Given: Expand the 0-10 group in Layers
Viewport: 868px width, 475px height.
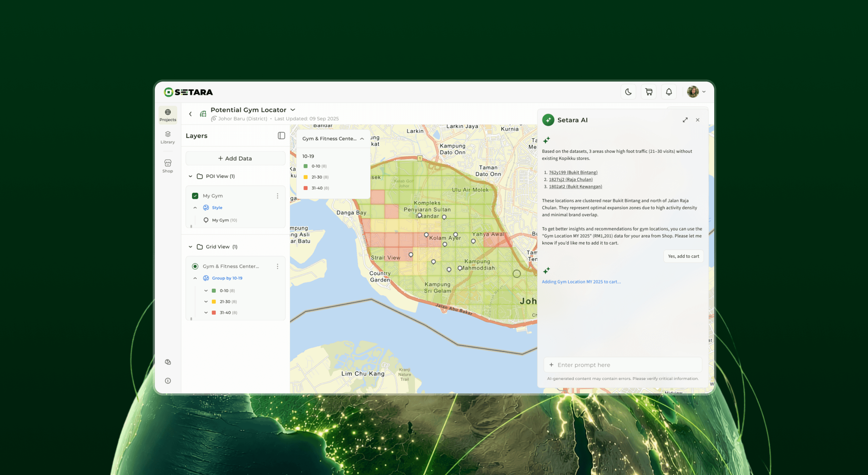Looking at the screenshot, I should [x=206, y=291].
